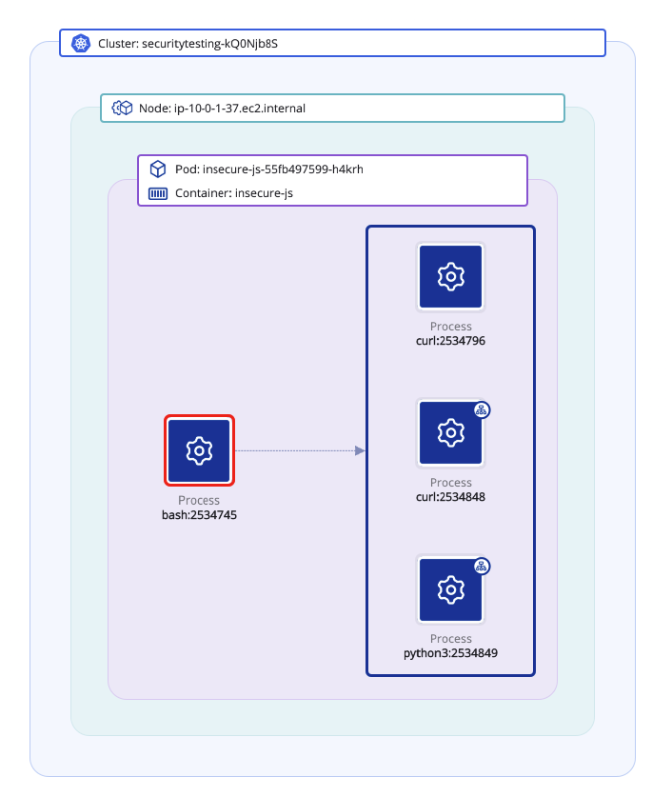Select the cluster name securitytesting-kQ0Njb8S
672x797 pixels.
pos(194,44)
